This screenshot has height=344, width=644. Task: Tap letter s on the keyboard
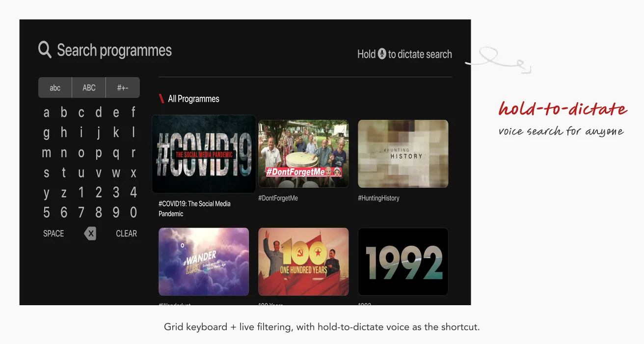point(47,172)
